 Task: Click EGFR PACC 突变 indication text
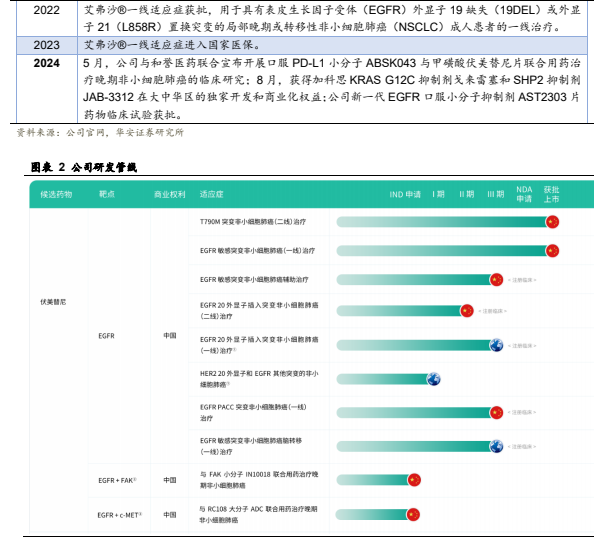(x=253, y=412)
